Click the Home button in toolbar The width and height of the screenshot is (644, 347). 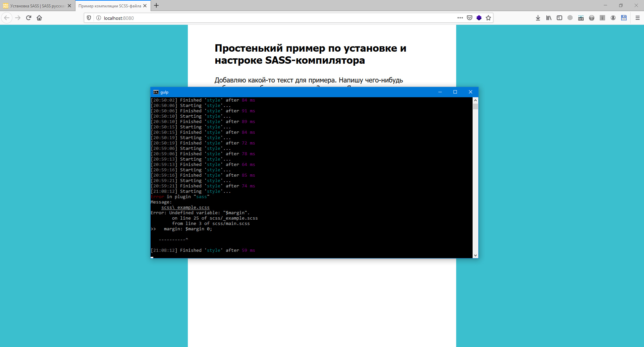click(x=39, y=18)
